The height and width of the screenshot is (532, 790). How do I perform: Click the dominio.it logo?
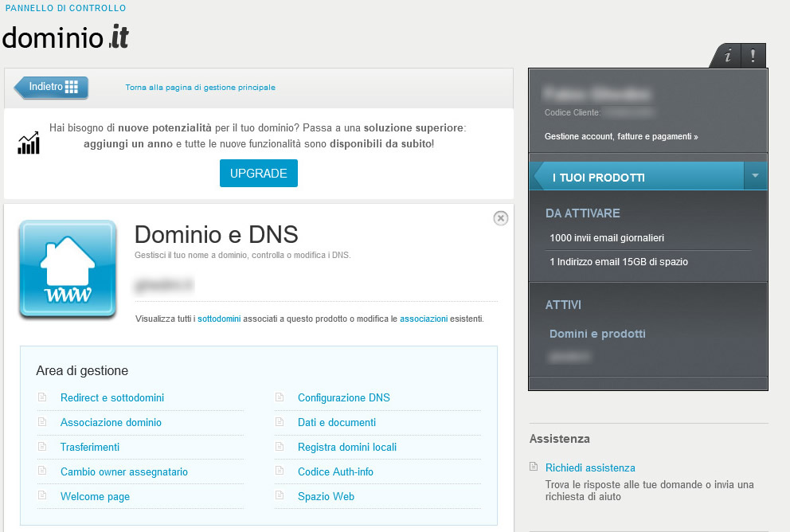point(65,37)
